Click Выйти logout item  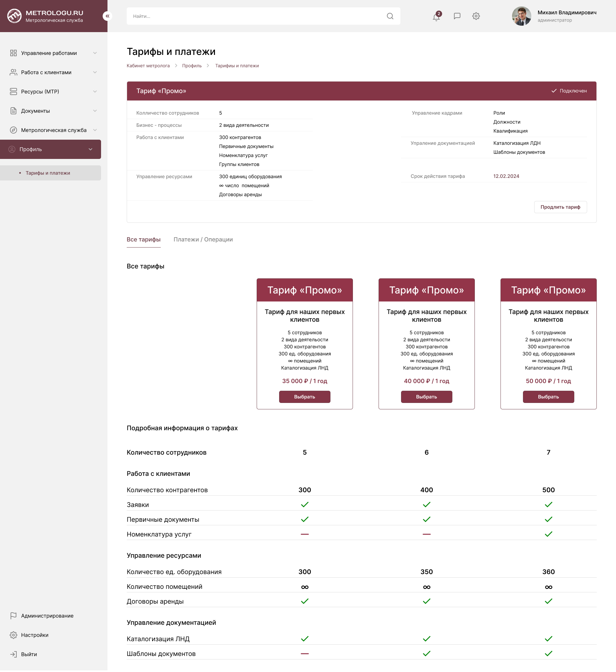pyautogui.click(x=29, y=654)
